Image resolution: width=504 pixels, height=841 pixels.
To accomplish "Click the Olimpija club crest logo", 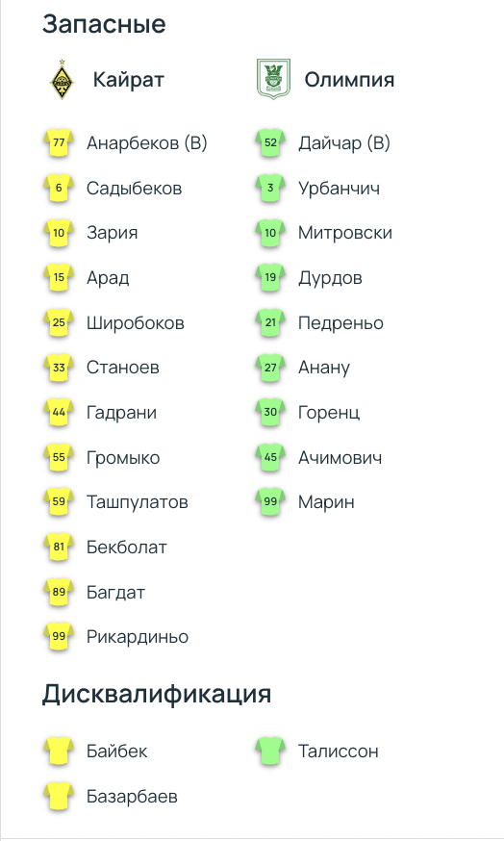I will tap(273, 79).
